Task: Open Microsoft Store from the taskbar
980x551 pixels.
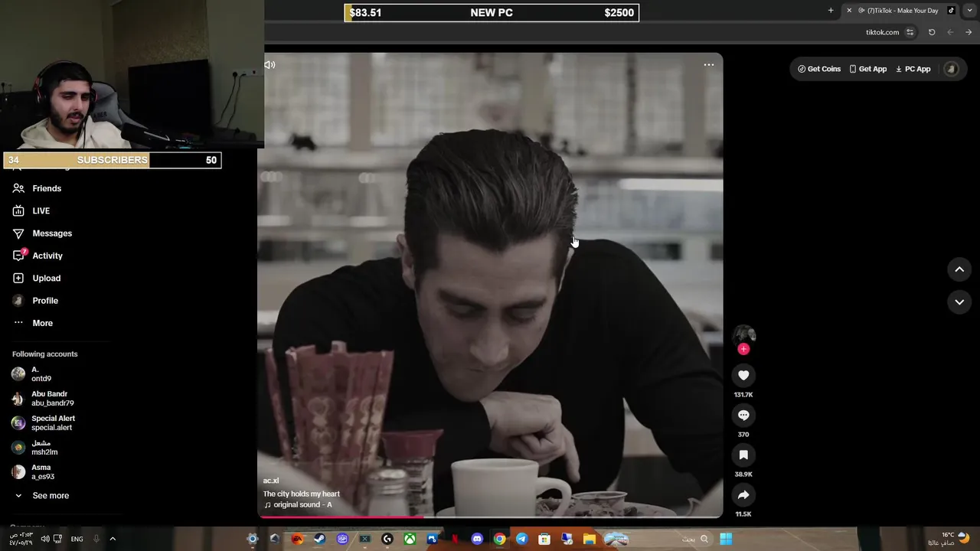Action: pyautogui.click(x=544, y=539)
